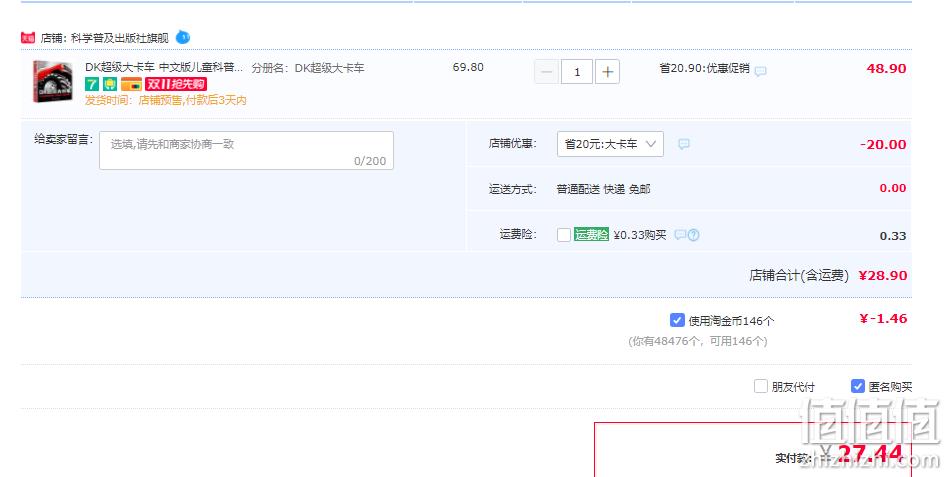The image size is (949, 477).
Task: Check the 运费险 shipping insurance checkbox
Action: coord(563,235)
